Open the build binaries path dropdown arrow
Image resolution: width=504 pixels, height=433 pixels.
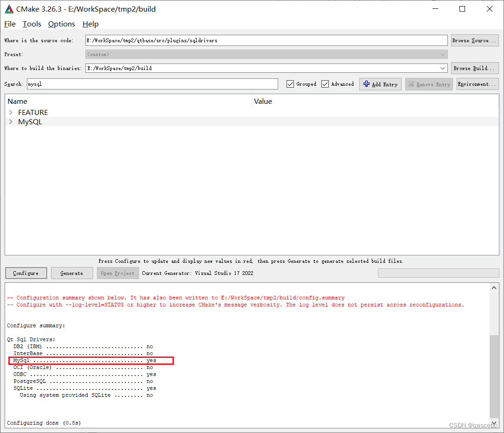pos(442,68)
